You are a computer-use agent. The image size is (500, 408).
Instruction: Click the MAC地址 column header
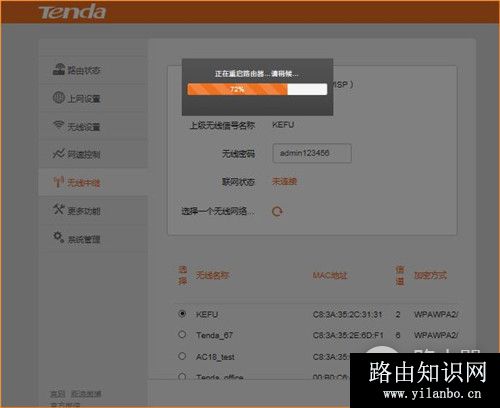[330, 275]
